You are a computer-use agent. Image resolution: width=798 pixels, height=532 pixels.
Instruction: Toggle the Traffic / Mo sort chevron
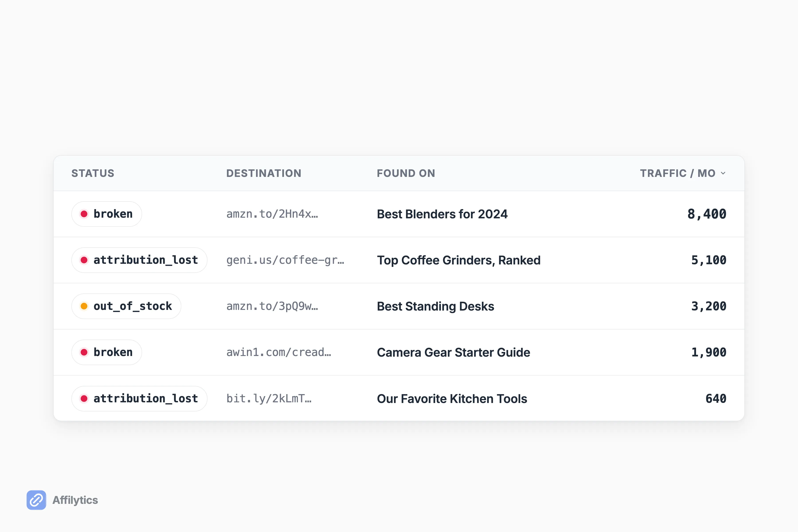(x=723, y=173)
